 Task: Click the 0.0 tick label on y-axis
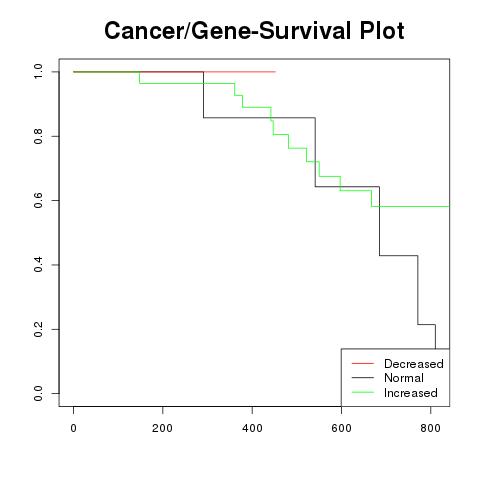click(x=38, y=393)
